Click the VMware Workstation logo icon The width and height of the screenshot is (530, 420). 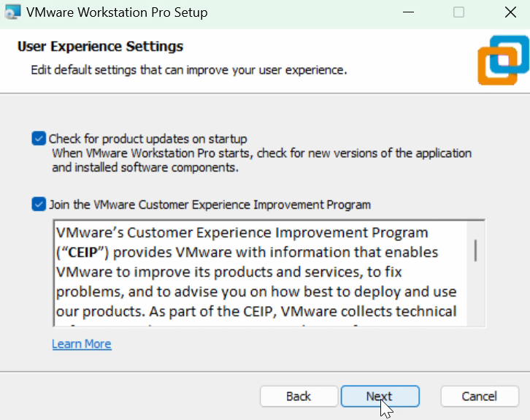coord(503,60)
